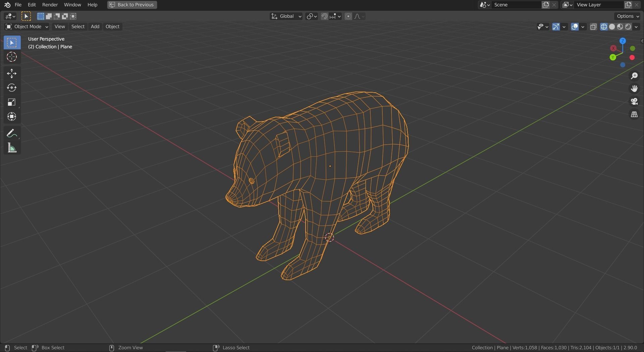Switch perspective/orthographic with grid icon
This screenshot has width=644, height=352.
click(x=634, y=114)
